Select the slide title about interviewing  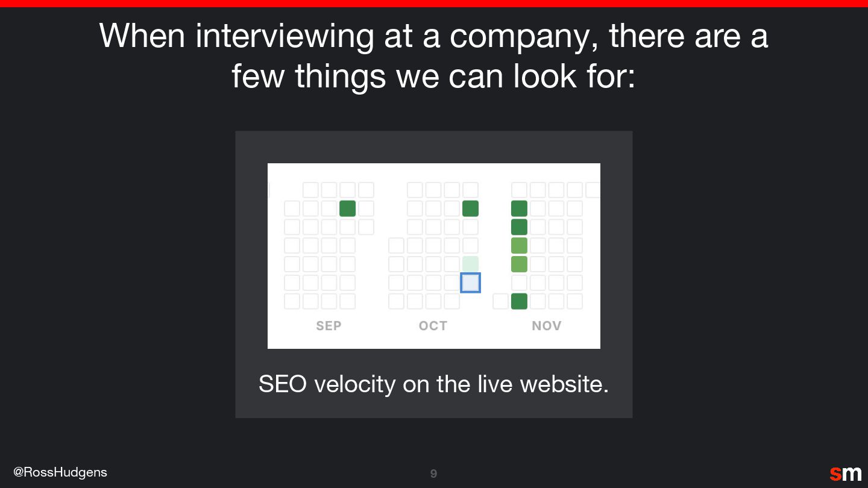433,55
